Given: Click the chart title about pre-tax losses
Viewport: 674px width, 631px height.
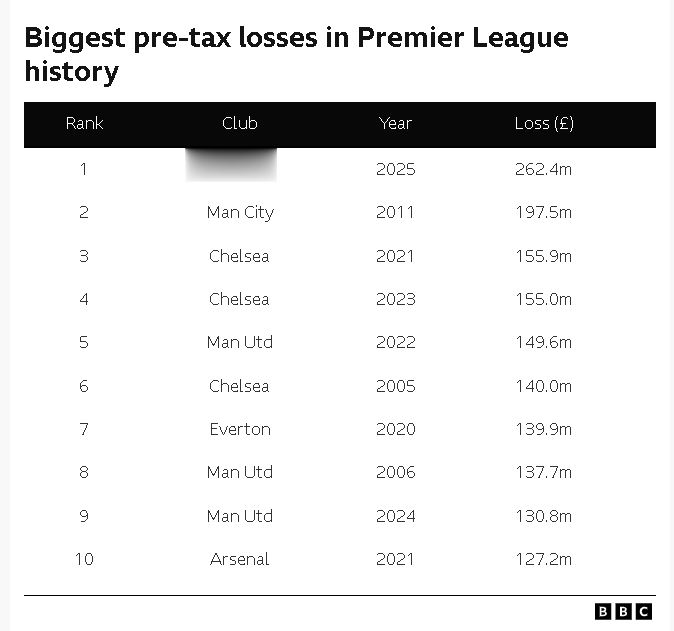Looking at the screenshot, I should (296, 54).
